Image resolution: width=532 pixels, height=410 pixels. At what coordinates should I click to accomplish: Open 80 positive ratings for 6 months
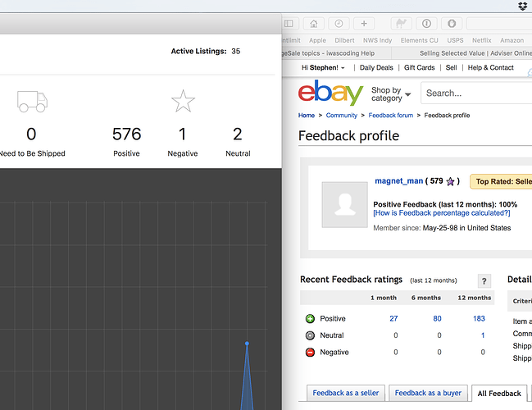pos(437,319)
